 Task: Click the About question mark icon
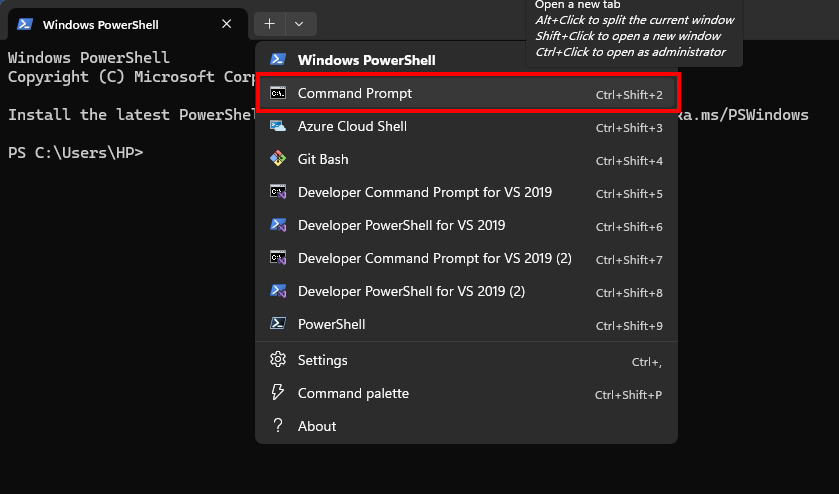pyautogui.click(x=278, y=425)
